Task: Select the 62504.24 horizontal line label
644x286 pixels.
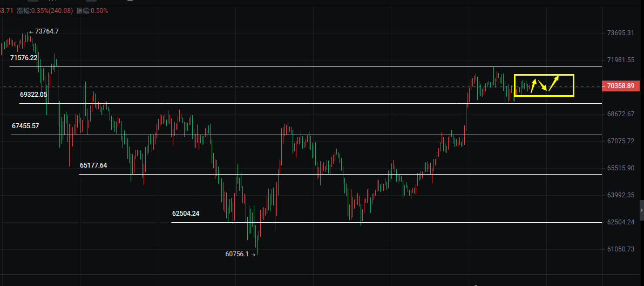Action: (186, 214)
